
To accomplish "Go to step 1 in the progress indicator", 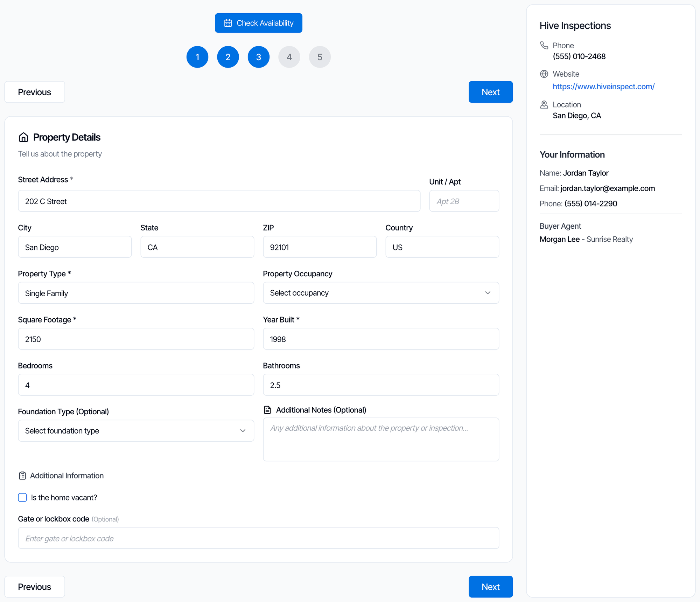I will click(197, 57).
